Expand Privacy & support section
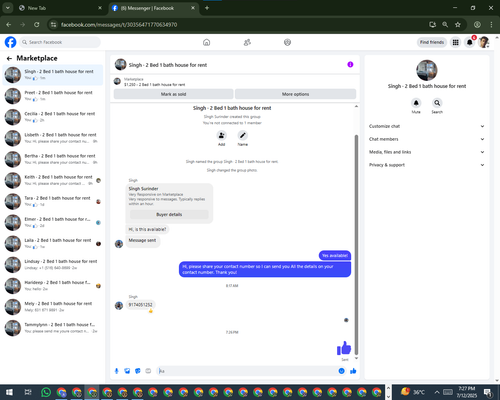The height and width of the screenshot is (400, 500). coord(427,165)
